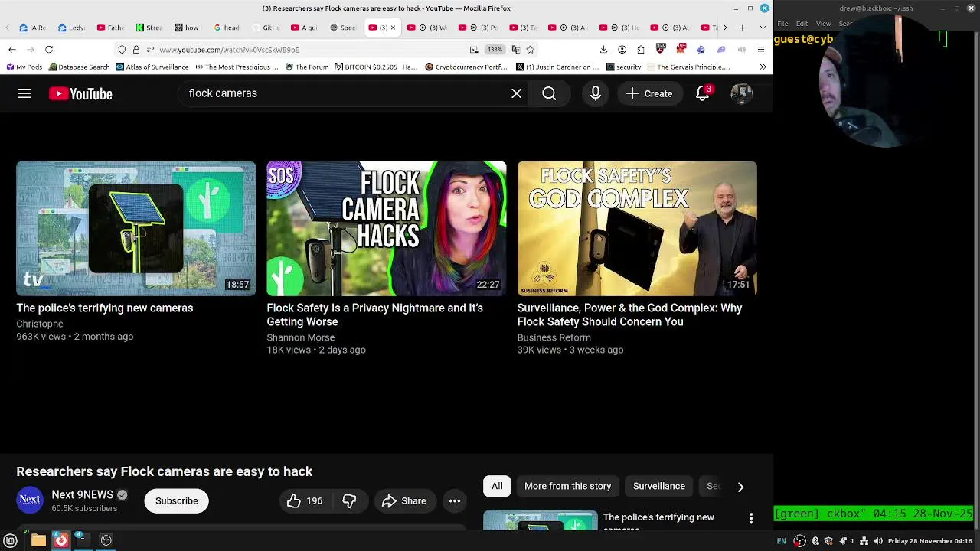980x551 pixels.
Task: Run search with the magnifier button
Action: [x=549, y=93]
